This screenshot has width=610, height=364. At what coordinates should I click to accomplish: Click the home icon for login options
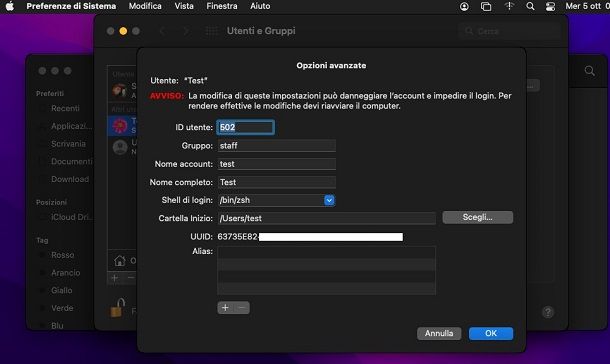coord(120,260)
